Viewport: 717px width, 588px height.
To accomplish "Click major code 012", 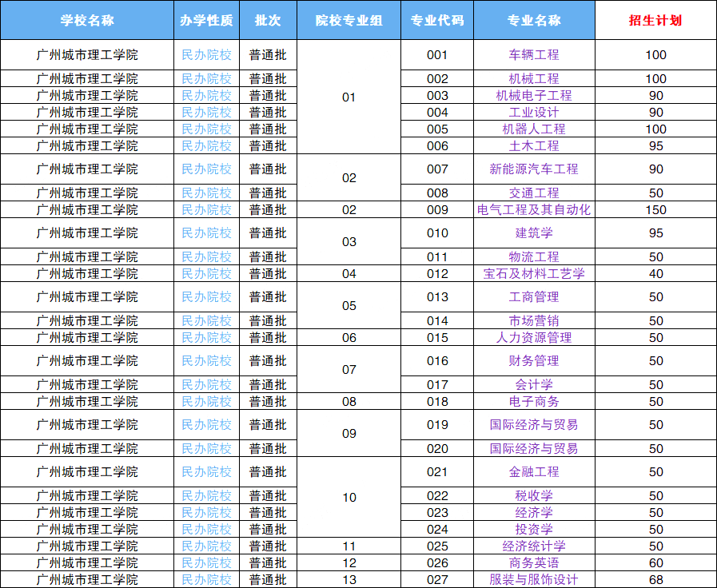I will (437, 274).
